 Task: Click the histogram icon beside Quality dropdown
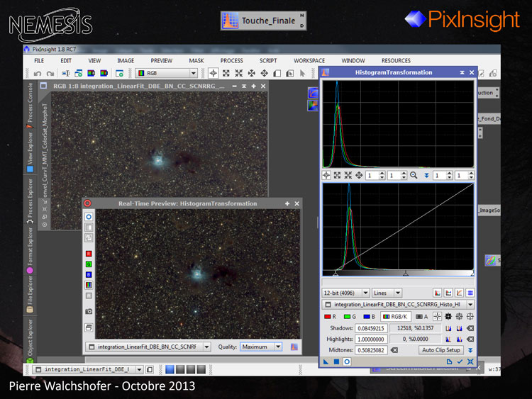[294, 347]
